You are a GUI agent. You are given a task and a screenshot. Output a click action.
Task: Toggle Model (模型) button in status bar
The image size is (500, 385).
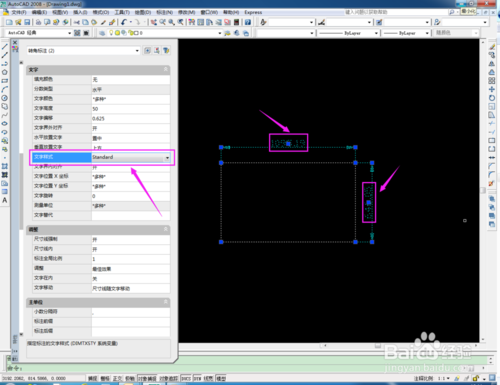click(221, 378)
